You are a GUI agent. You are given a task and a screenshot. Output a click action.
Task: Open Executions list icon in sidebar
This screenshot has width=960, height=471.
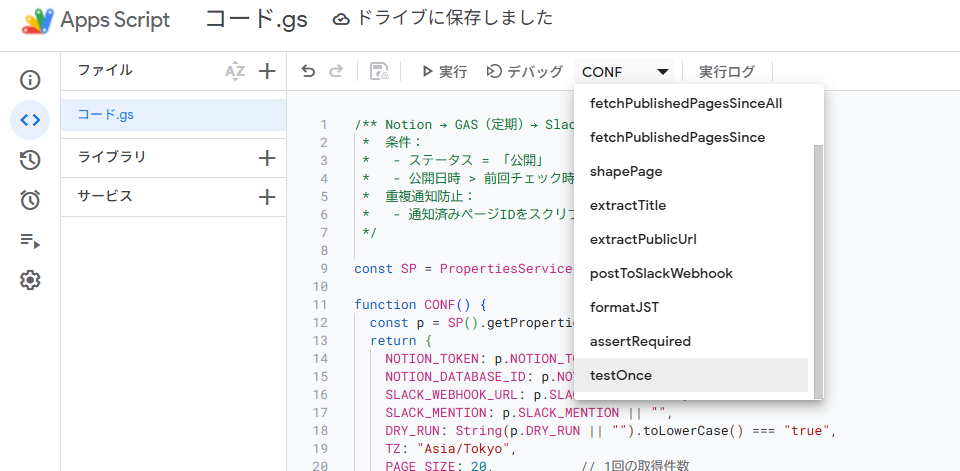(x=30, y=240)
